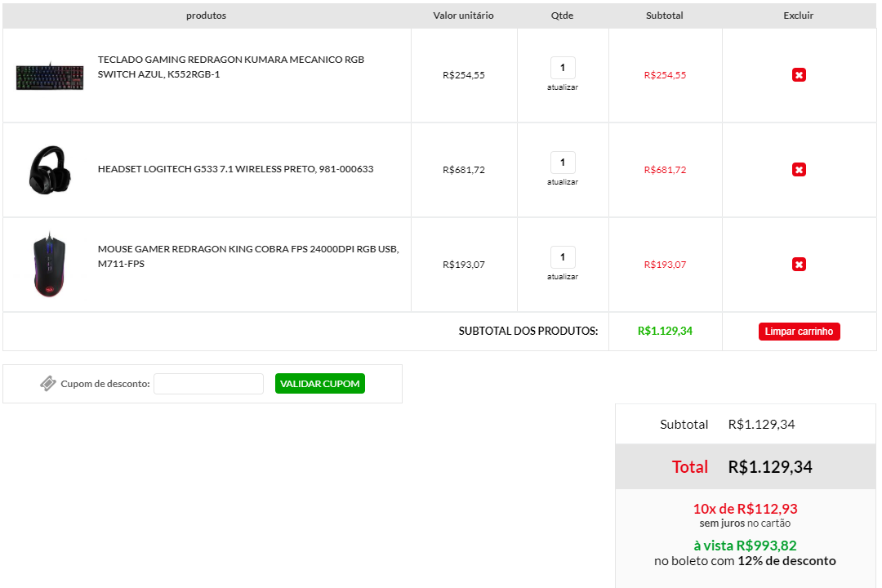
Task: Open the King Cobra mouse thumbnail
Action: point(50,264)
